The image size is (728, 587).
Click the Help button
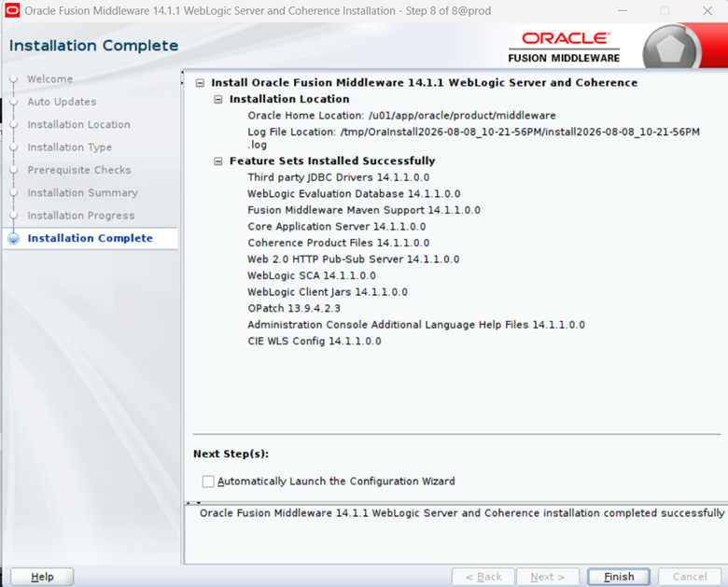tap(42, 577)
